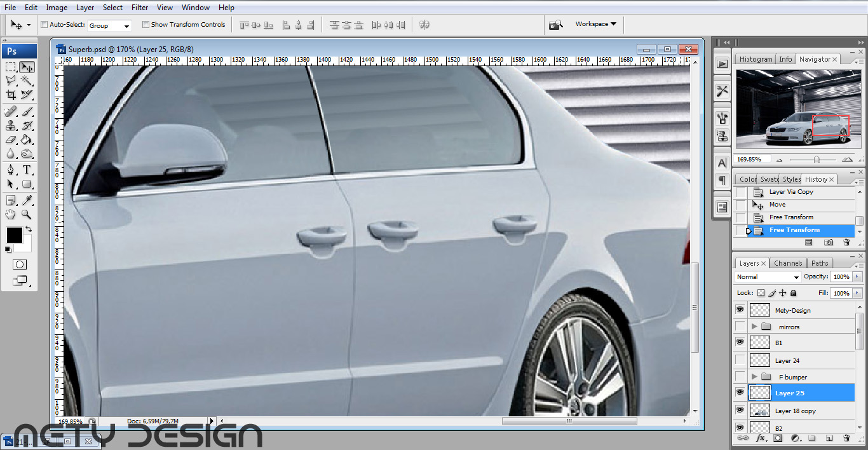Hide the Mety-Design layer
Screen dimensions: 868x450
pyautogui.click(x=740, y=310)
